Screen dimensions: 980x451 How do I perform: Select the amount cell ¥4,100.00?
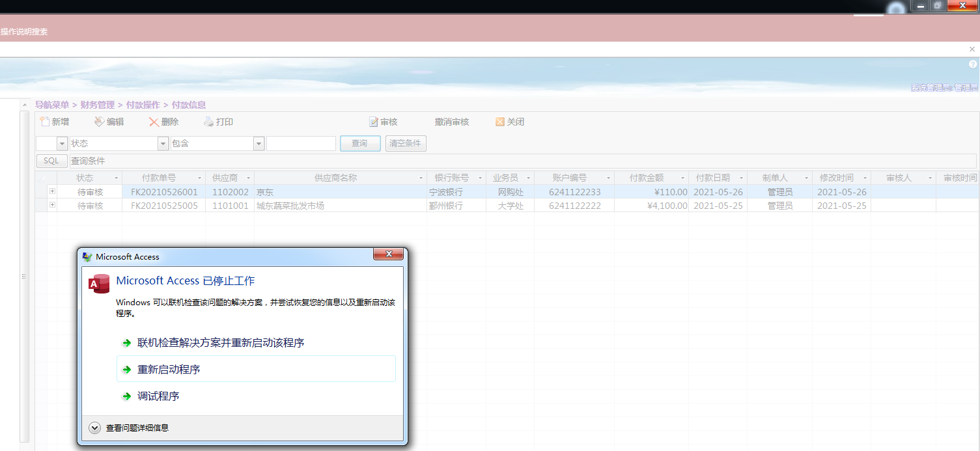(x=652, y=206)
